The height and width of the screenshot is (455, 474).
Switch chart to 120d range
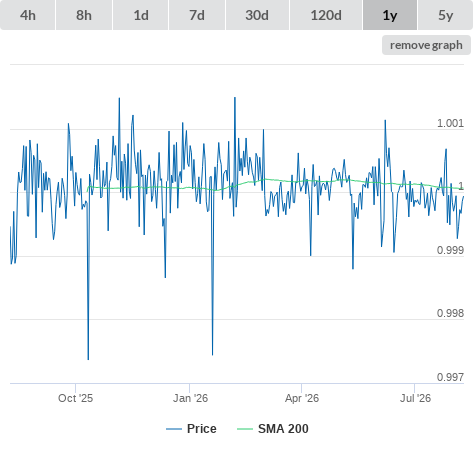[x=326, y=15]
